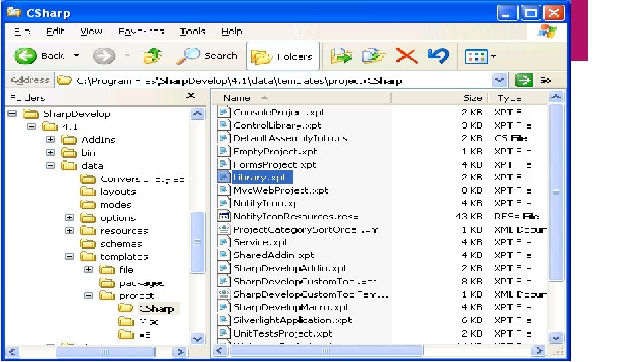This screenshot has height=362, width=644.
Task: Collapse the templates folder node
Action: 69,257
